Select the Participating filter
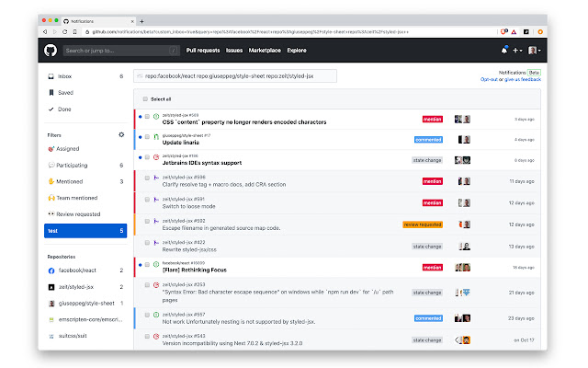Viewport: 588px width, 368px height. tap(85, 166)
